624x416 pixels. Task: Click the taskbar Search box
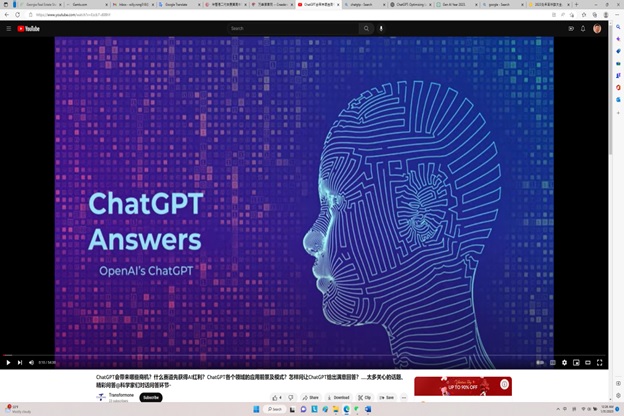275,409
